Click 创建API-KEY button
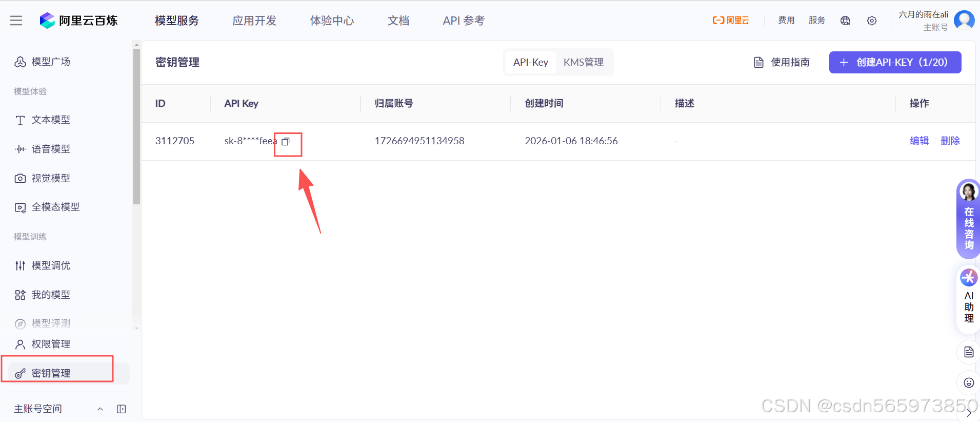 [895, 62]
